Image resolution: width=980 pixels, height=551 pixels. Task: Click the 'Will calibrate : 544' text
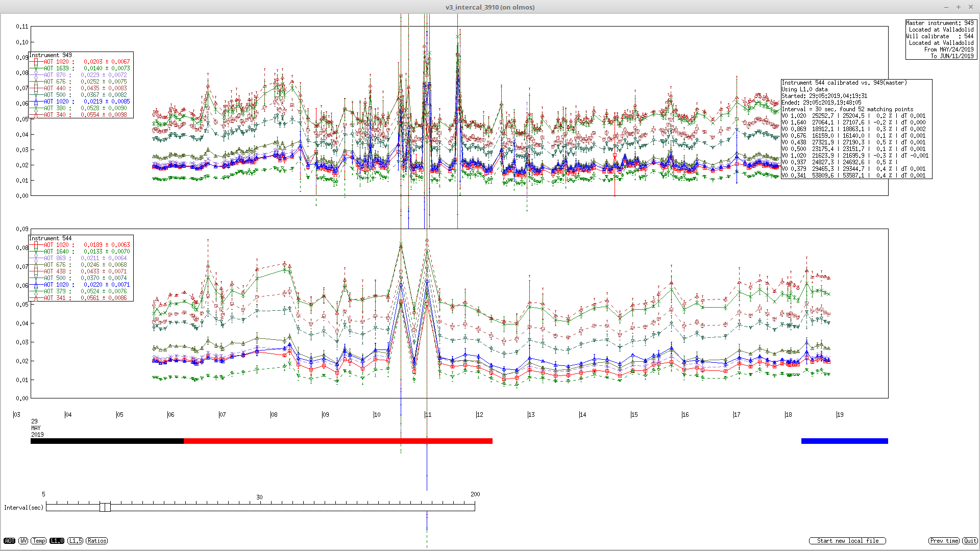pyautogui.click(x=940, y=36)
